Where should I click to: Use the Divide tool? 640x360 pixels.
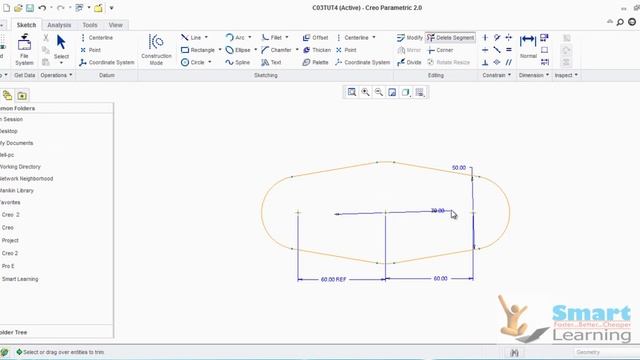point(409,62)
